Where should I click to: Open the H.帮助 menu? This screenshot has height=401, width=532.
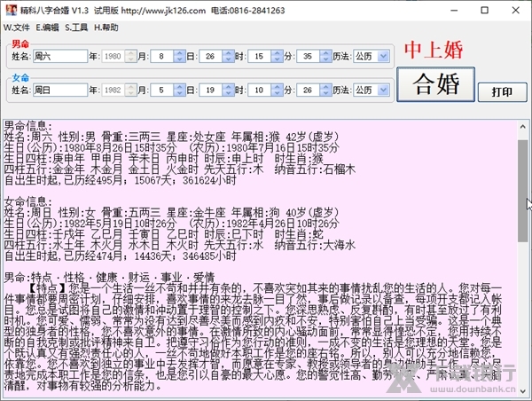[106, 28]
